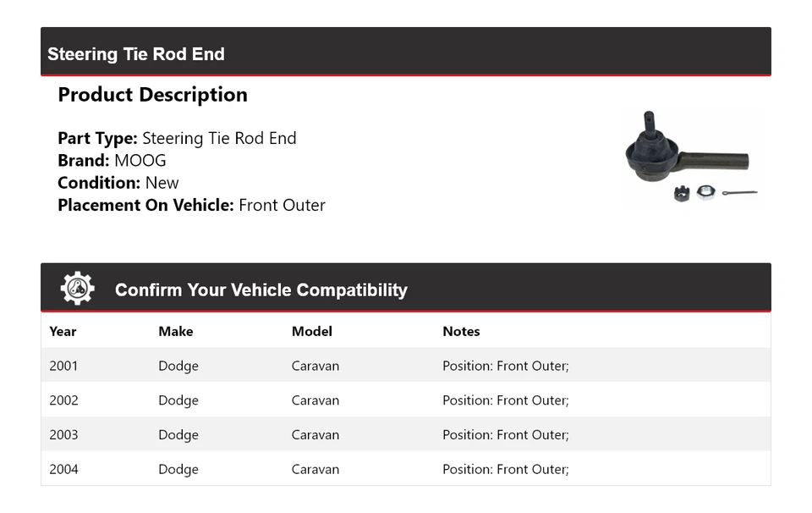Select the 2002 year row cell
This screenshot has height=513, width=812.
(63, 400)
